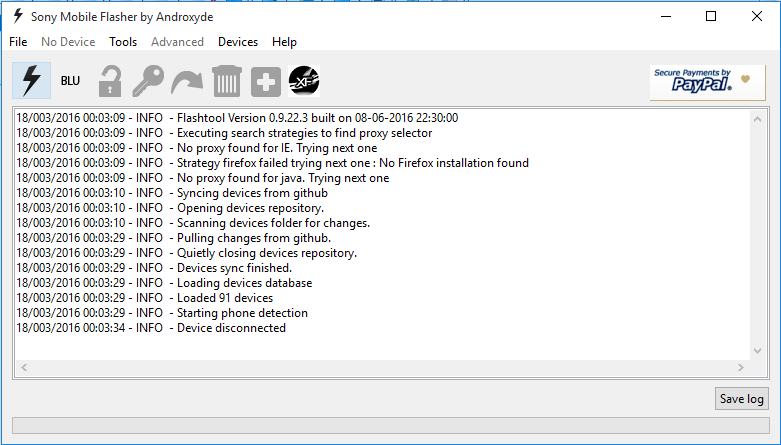The width and height of the screenshot is (781, 445).
Task: Select 'Quietly closing devices repository.' line
Action: [x=187, y=253]
